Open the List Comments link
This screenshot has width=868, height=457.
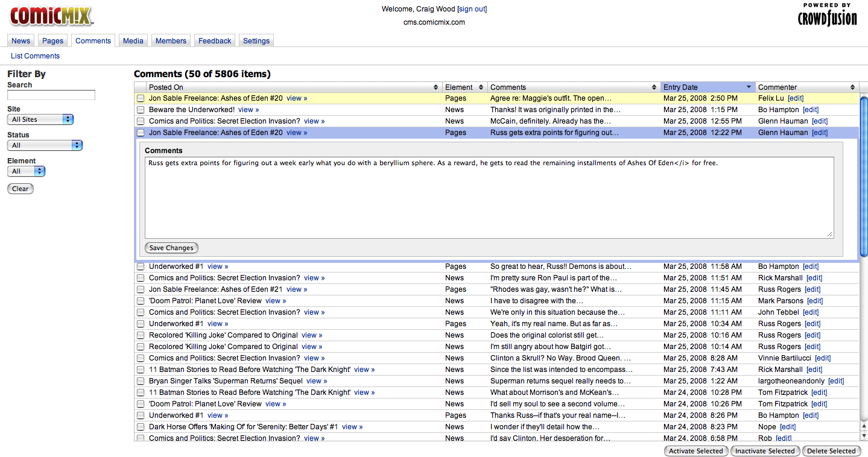point(35,56)
